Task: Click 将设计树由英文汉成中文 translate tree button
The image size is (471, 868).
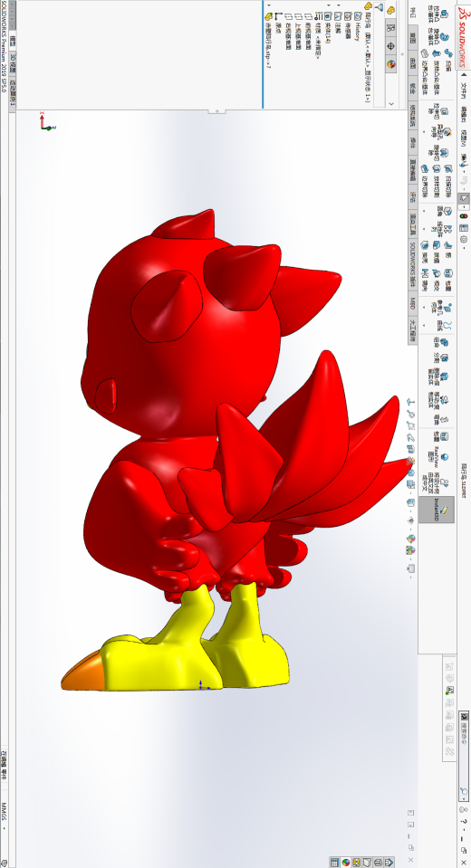Action: click(435, 483)
